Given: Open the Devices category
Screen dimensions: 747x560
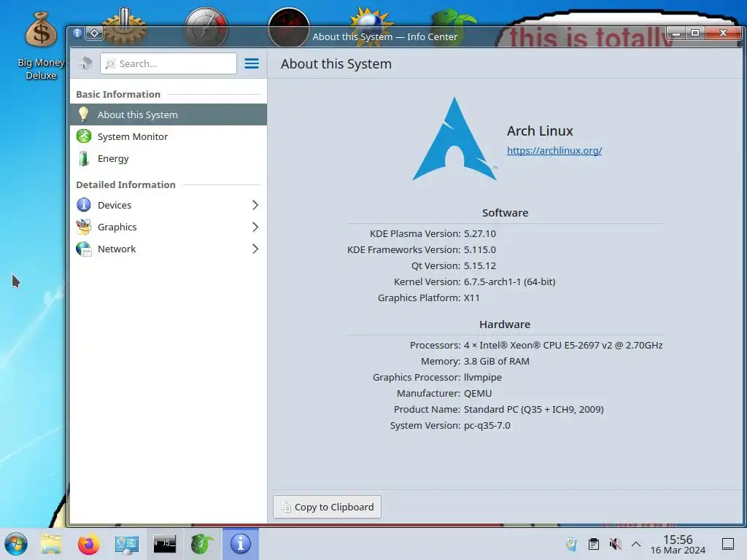Looking at the screenshot, I should (169, 205).
